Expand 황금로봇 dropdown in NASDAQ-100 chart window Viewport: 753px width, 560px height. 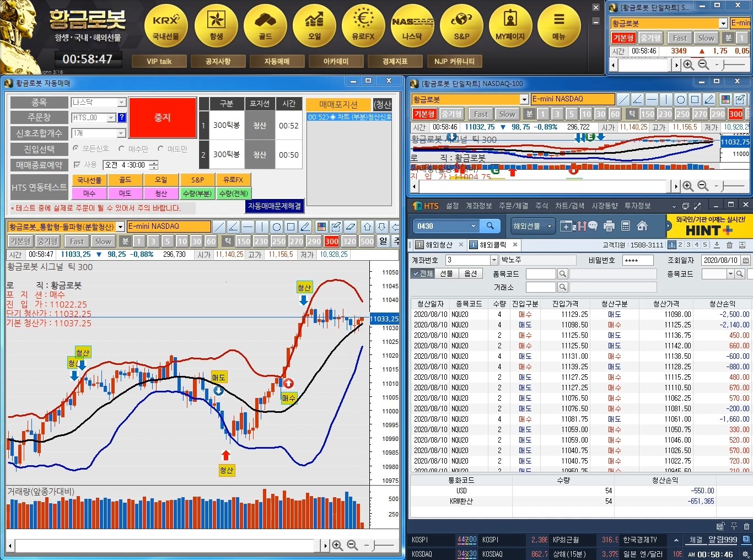coord(524,99)
